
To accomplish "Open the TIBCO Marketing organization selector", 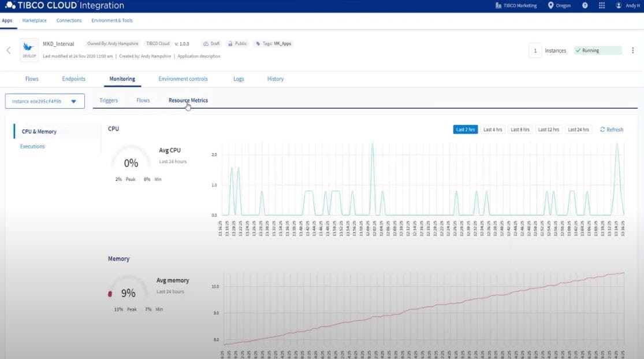I will click(x=516, y=5).
